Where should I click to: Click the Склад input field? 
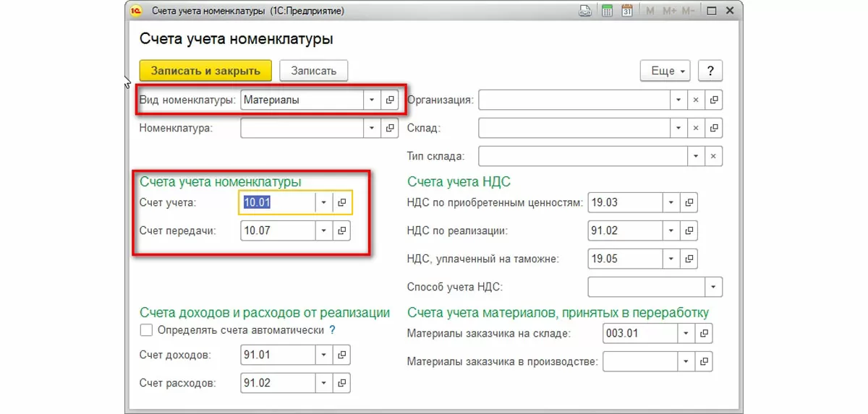pos(574,128)
